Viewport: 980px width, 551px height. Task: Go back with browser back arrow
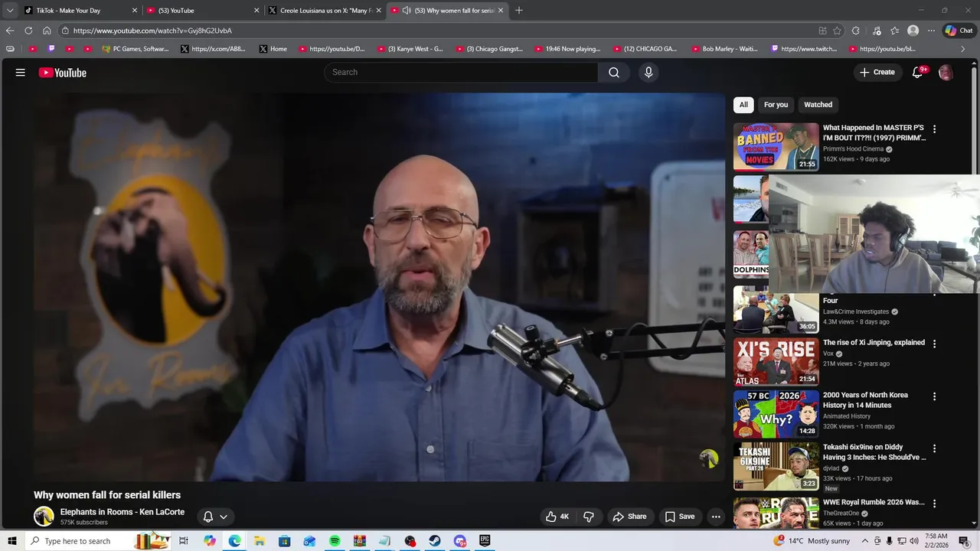(10, 31)
